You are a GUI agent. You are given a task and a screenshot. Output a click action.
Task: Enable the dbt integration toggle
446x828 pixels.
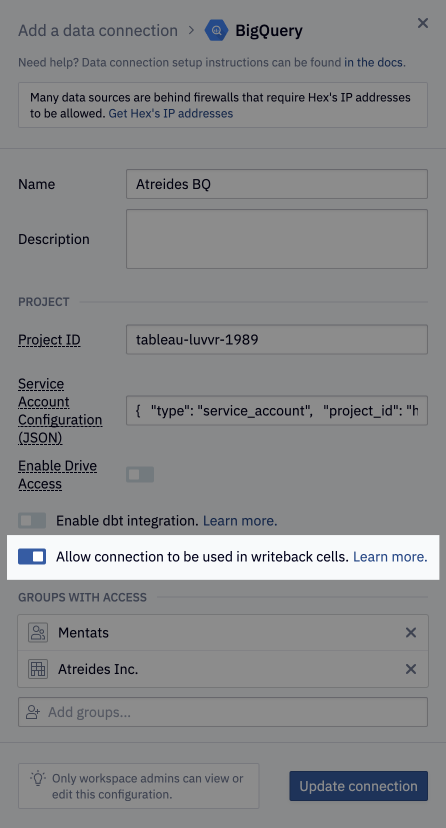pos(32,521)
